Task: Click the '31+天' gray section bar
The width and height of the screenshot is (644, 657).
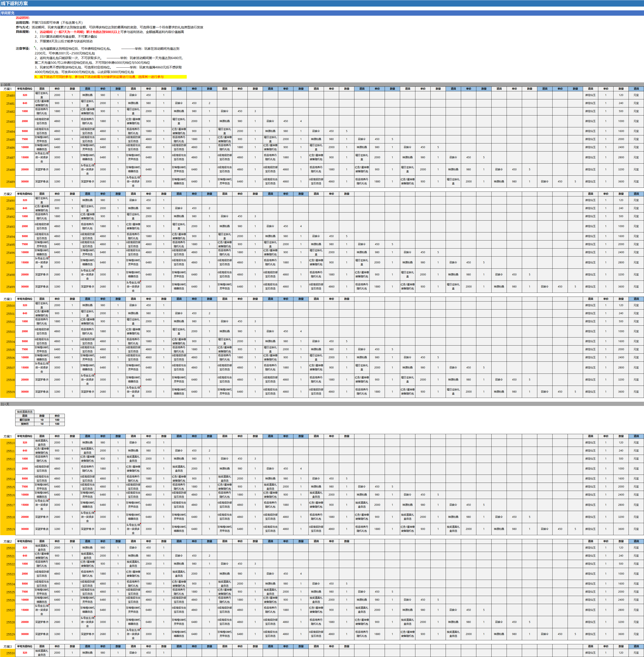Action: click(x=322, y=404)
